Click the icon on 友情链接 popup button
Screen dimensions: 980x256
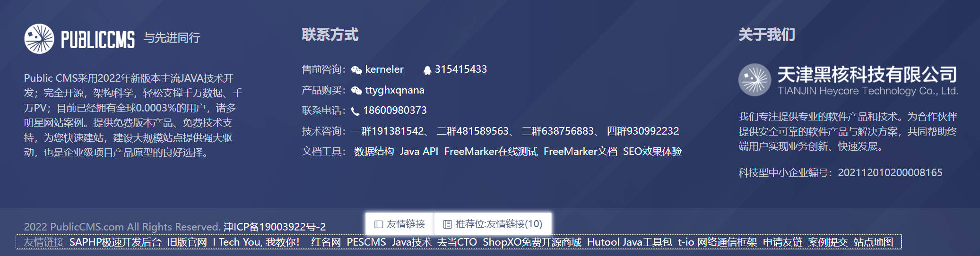tap(379, 224)
